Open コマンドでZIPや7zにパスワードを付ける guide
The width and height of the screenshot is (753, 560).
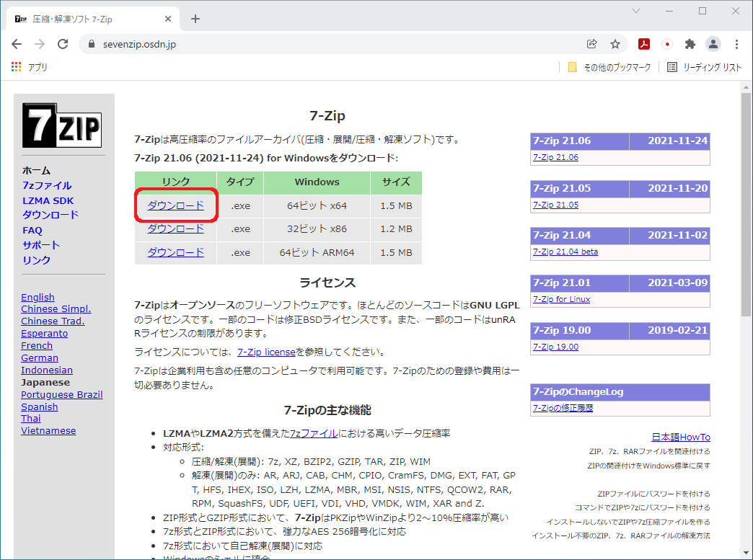click(x=643, y=507)
